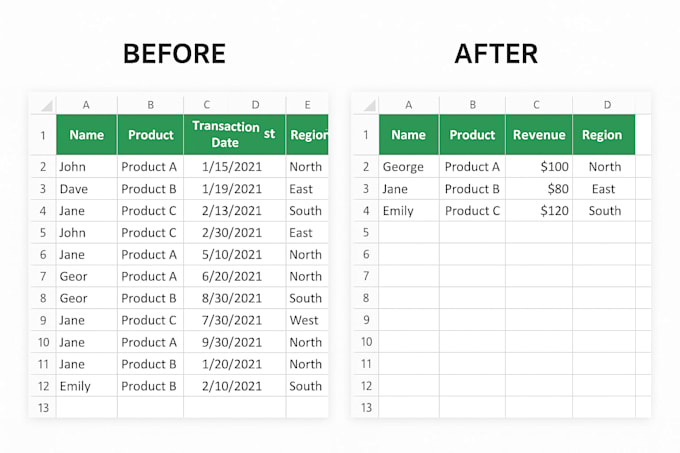This screenshot has height=453, width=680.
Task: Select column A header in BEFORE sheet
Action: click(x=86, y=104)
